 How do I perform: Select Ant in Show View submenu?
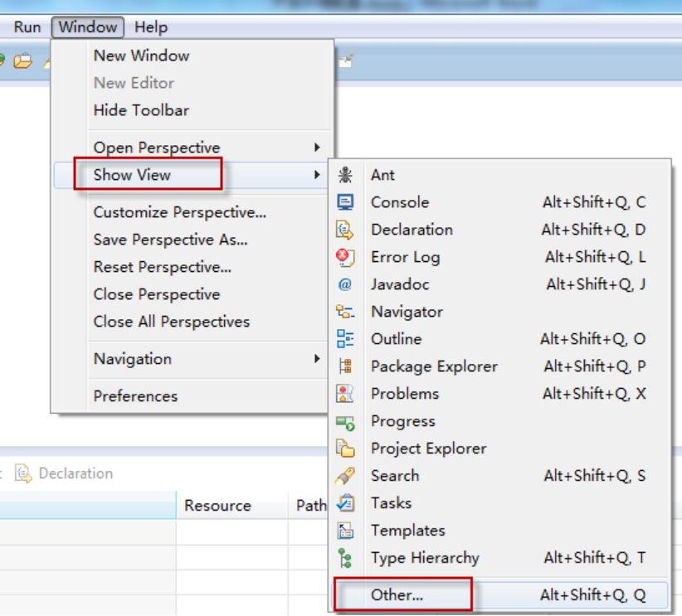click(499, 175)
